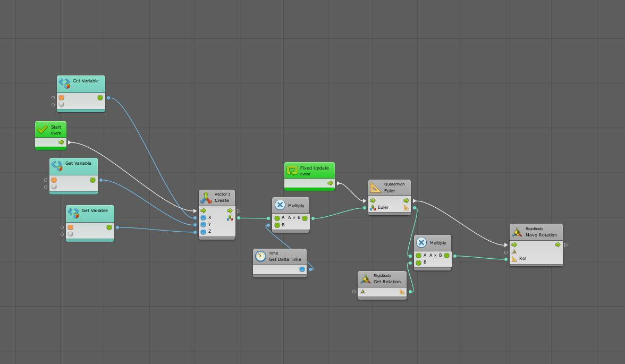Select the Y input port on Vector 3 Create
The width and height of the screenshot is (625, 364).
(203, 224)
